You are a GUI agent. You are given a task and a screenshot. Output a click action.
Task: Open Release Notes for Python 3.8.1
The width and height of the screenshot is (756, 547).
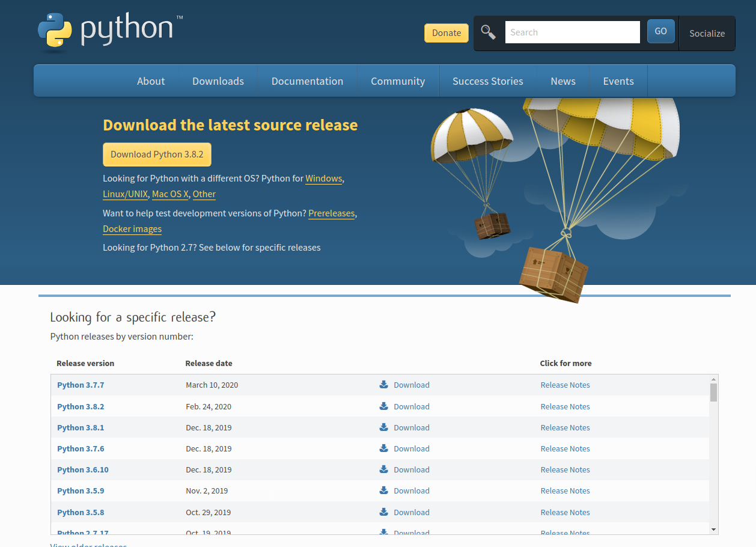(x=565, y=427)
